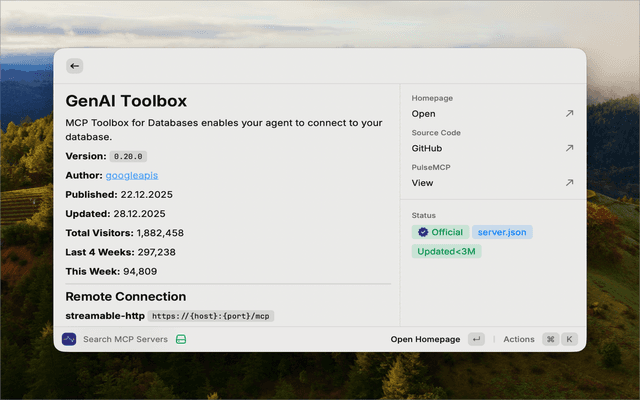The image size is (640, 400).
Task: Go back using the arrow button
Action: (75, 66)
